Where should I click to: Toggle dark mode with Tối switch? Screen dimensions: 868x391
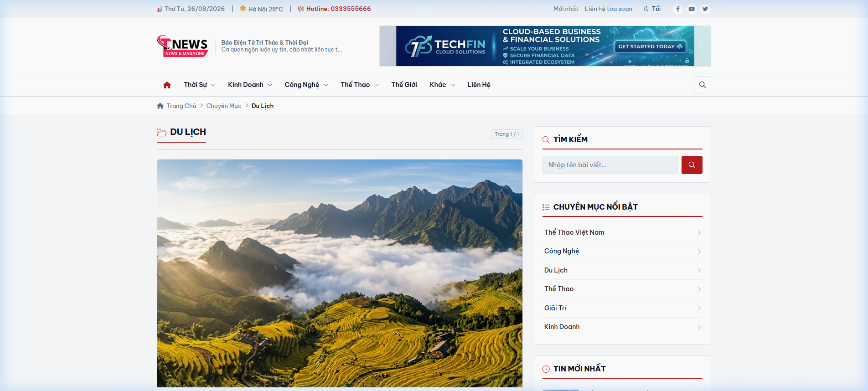[652, 9]
